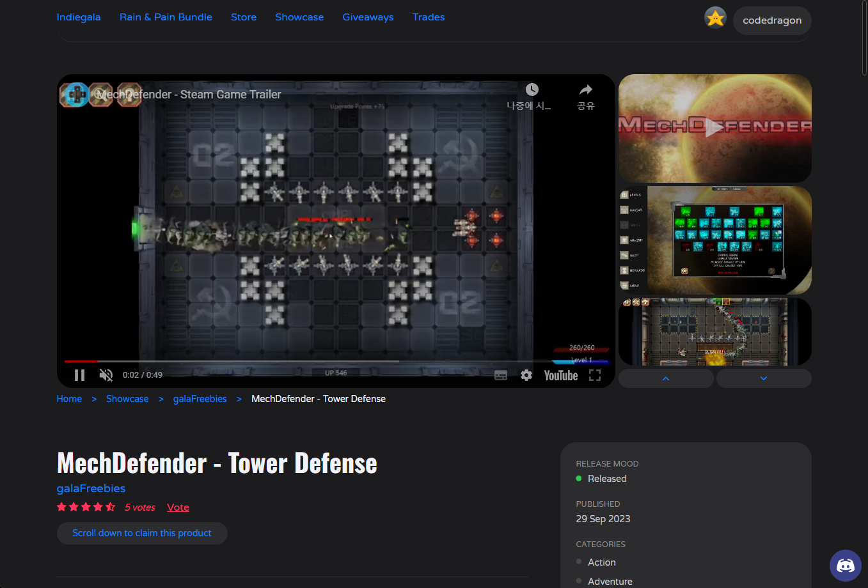The image size is (868, 588).
Task: Click the channel avatar icon in video
Action: (76, 95)
